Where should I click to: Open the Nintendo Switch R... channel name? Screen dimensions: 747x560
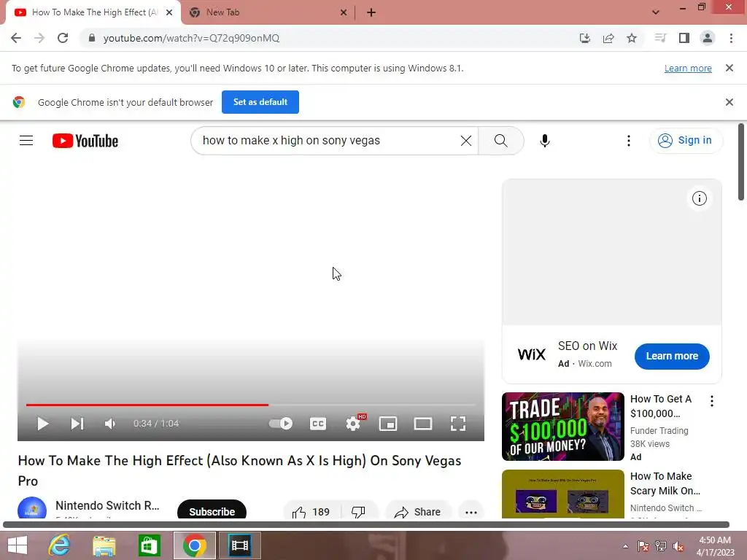pos(107,505)
